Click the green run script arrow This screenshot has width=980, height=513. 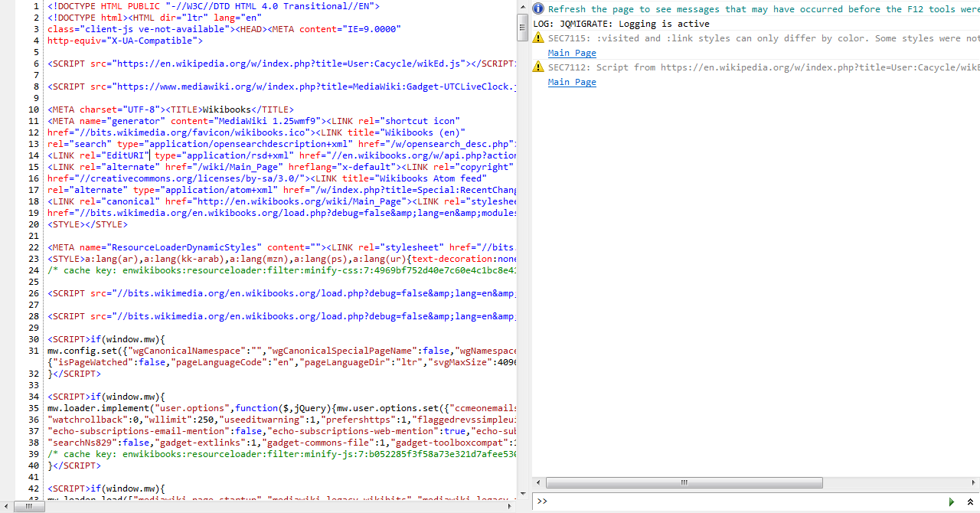coord(952,502)
